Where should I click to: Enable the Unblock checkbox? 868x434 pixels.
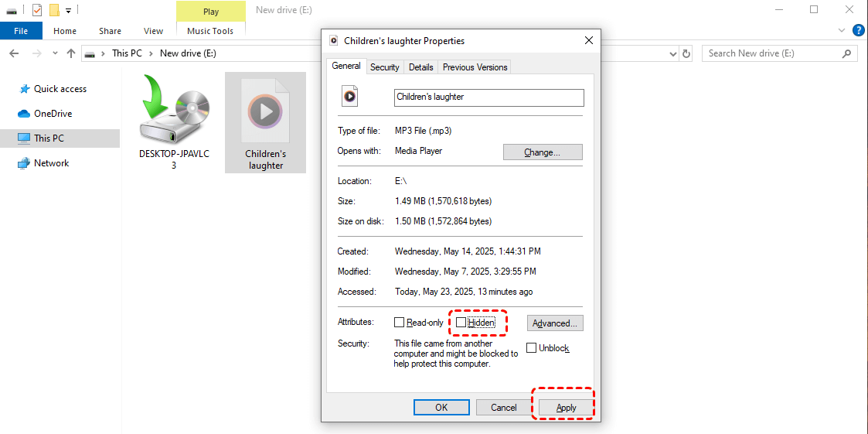531,348
